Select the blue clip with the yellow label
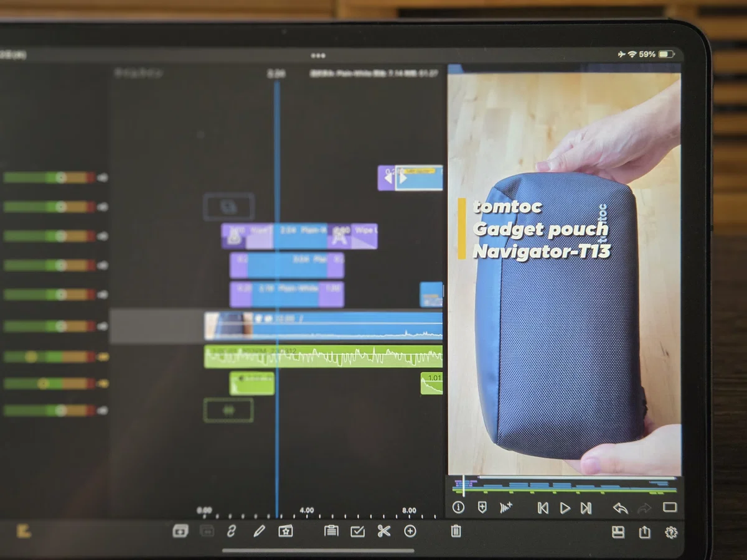The height and width of the screenshot is (560, 747). click(x=419, y=178)
